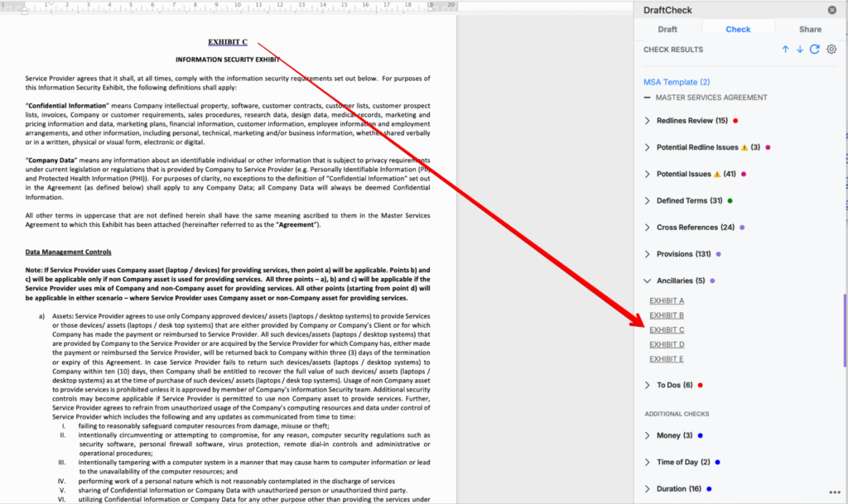Viewport: 848px width, 504px height.
Task: Close the DraftCheck panel
Action: (831, 10)
